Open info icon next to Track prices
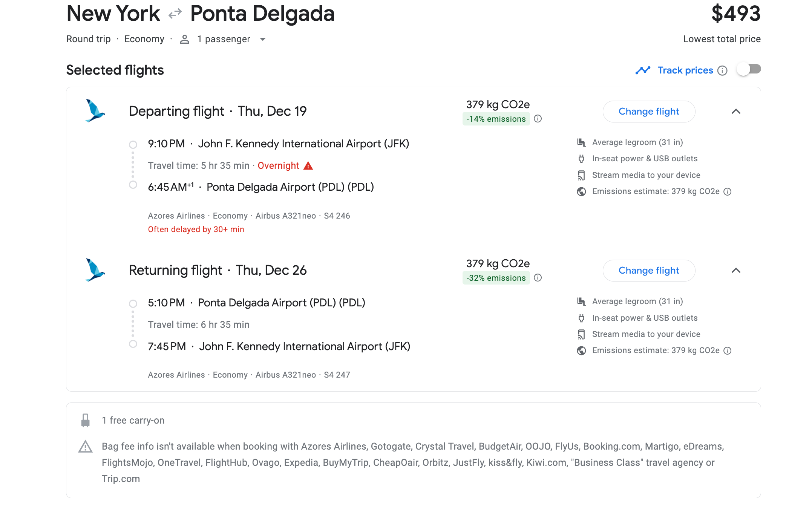Screen dimensions: 812x505 tap(722, 70)
